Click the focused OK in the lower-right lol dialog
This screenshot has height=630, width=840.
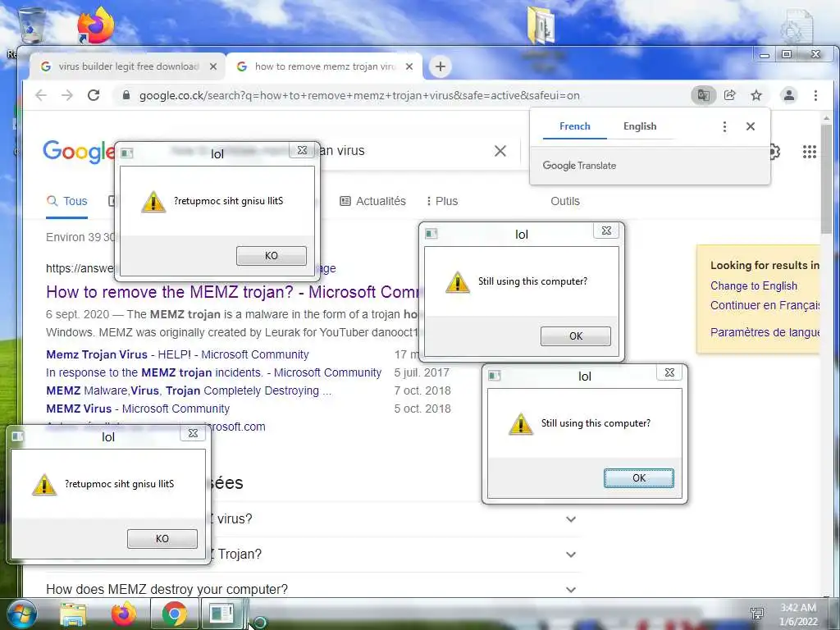click(639, 478)
